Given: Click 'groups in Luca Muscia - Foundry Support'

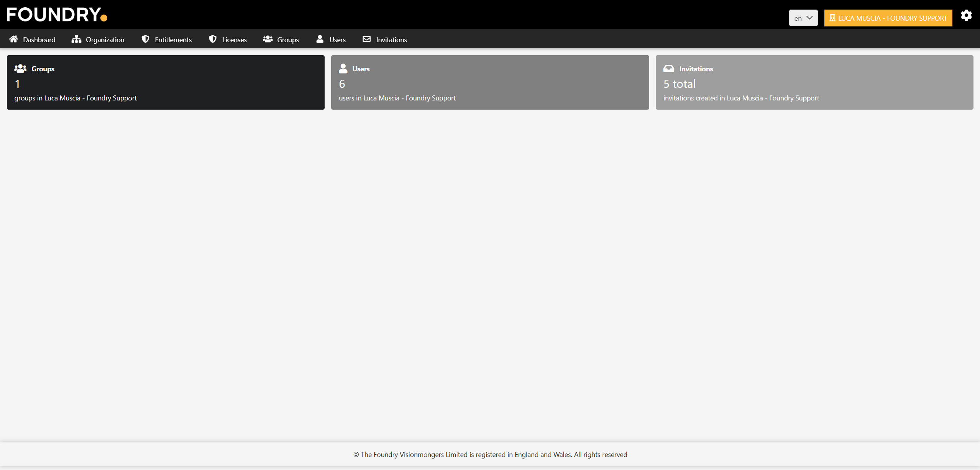Looking at the screenshot, I should (76, 98).
